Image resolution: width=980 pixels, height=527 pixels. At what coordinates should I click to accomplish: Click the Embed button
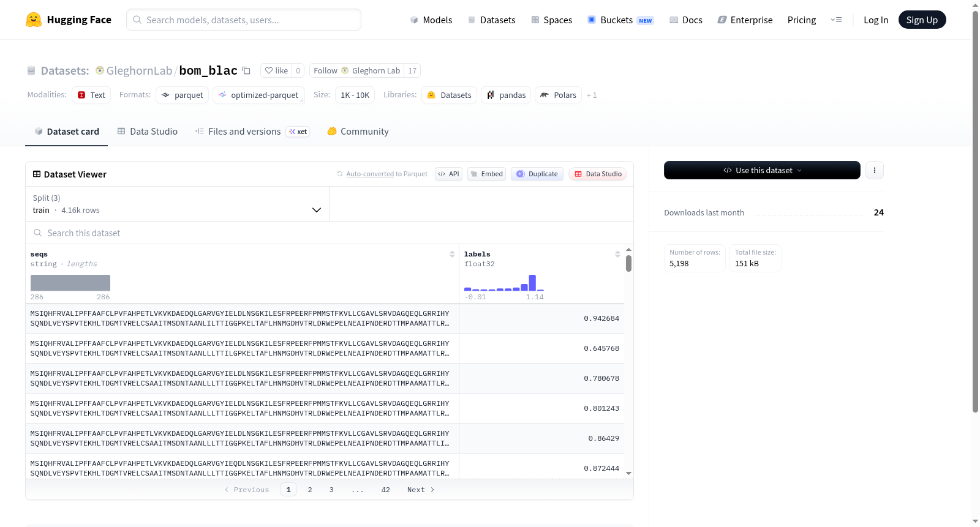(486, 174)
